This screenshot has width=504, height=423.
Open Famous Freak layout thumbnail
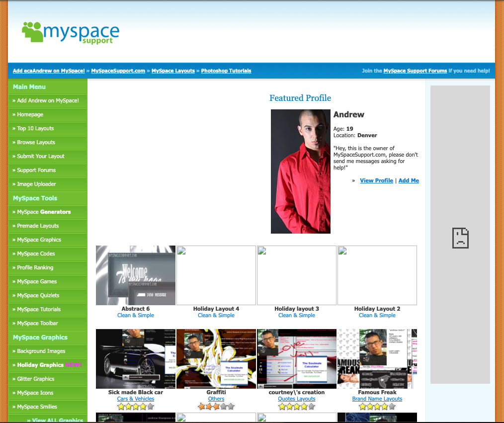click(x=377, y=359)
